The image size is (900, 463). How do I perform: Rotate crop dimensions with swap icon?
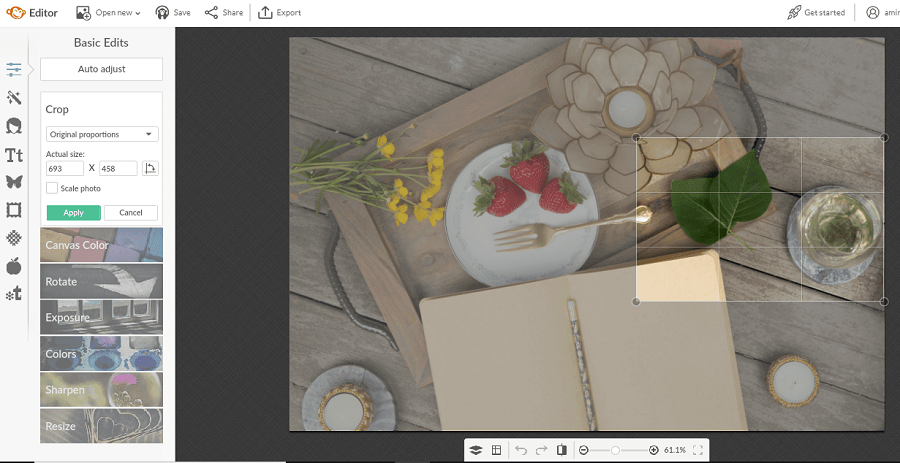click(x=150, y=169)
